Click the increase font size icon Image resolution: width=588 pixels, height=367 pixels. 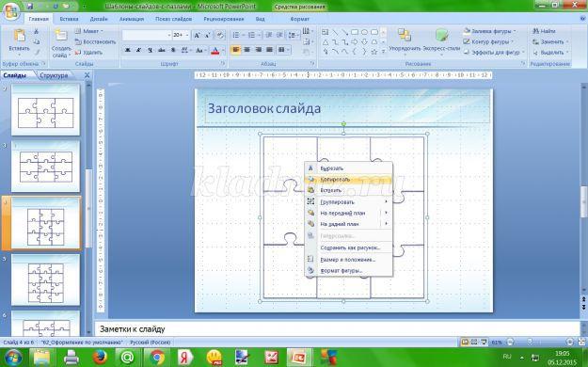tap(197, 35)
